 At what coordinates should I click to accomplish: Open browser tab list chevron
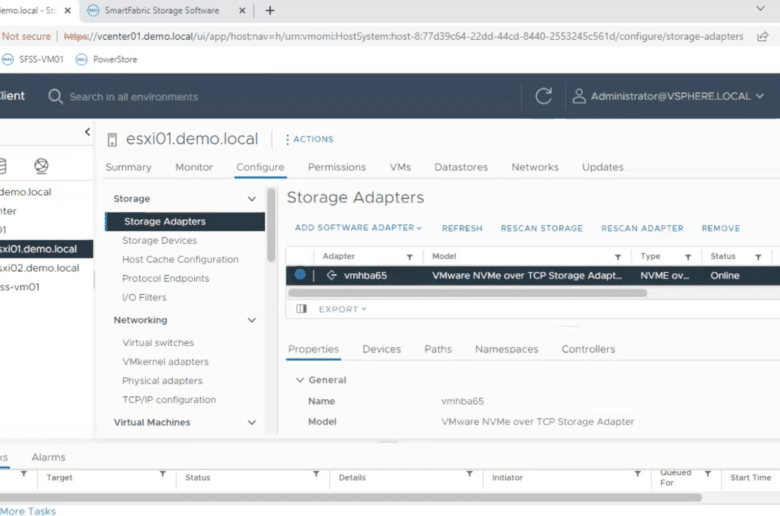[760, 8]
